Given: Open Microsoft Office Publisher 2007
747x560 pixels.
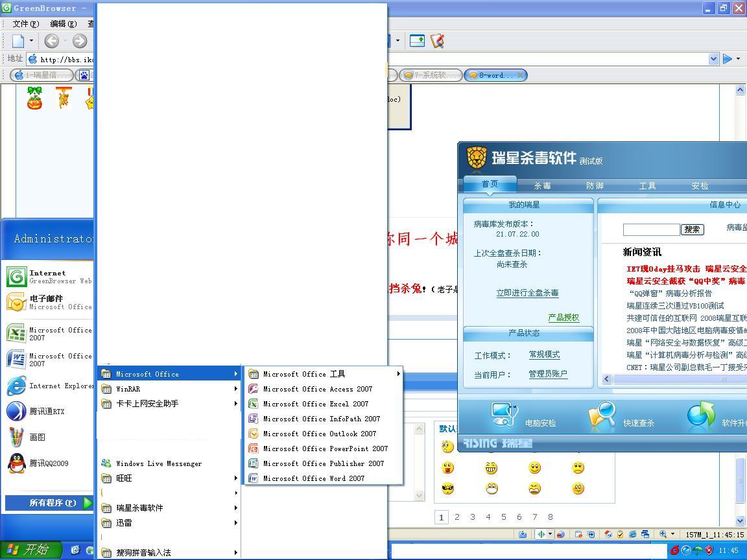Looking at the screenshot, I should [323, 463].
